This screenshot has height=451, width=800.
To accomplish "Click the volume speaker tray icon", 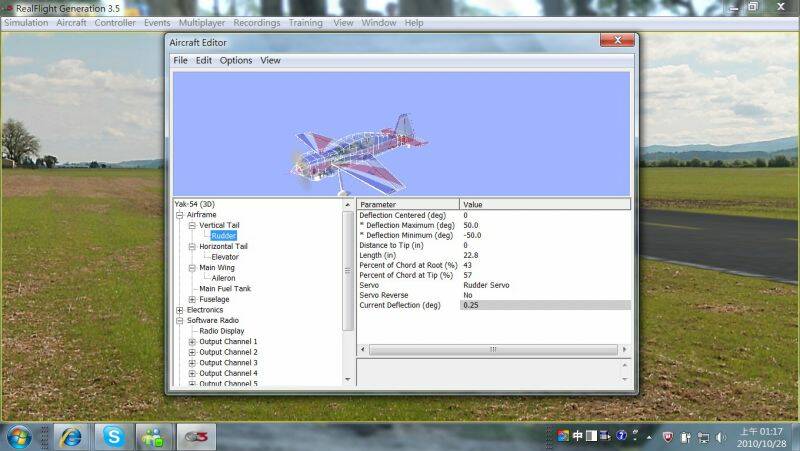I will point(722,436).
